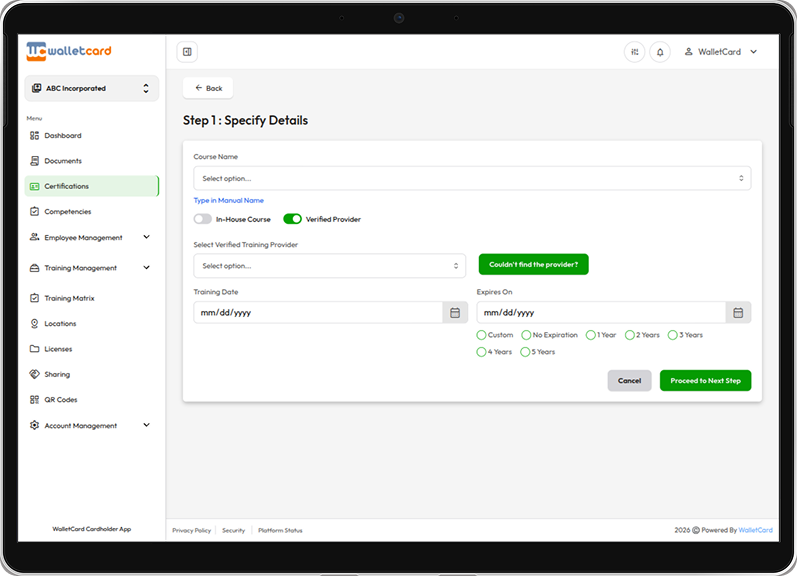Click the Locations pin icon

pos(34,323)
